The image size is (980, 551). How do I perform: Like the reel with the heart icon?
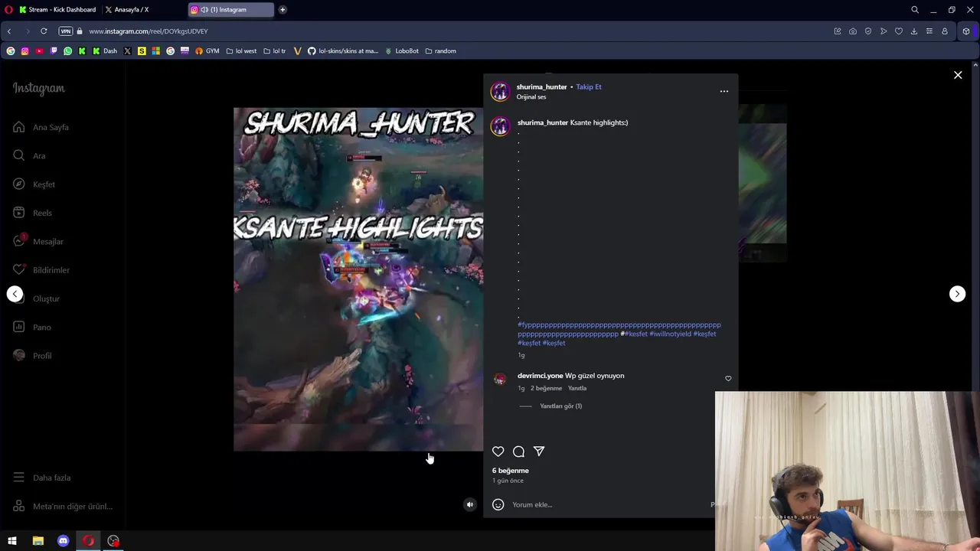pyautogui.click(x=498, y=452)
